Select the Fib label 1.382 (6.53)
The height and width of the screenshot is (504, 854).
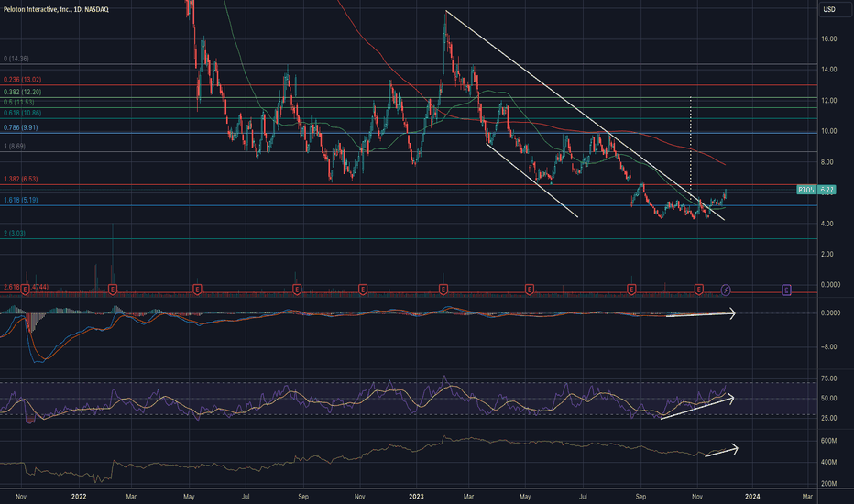(x=21, y=179)
